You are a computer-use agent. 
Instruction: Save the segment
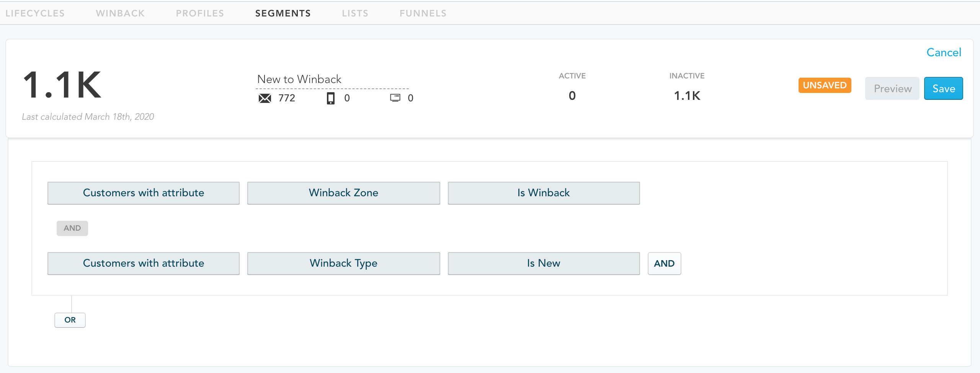[x=944, y=88]
